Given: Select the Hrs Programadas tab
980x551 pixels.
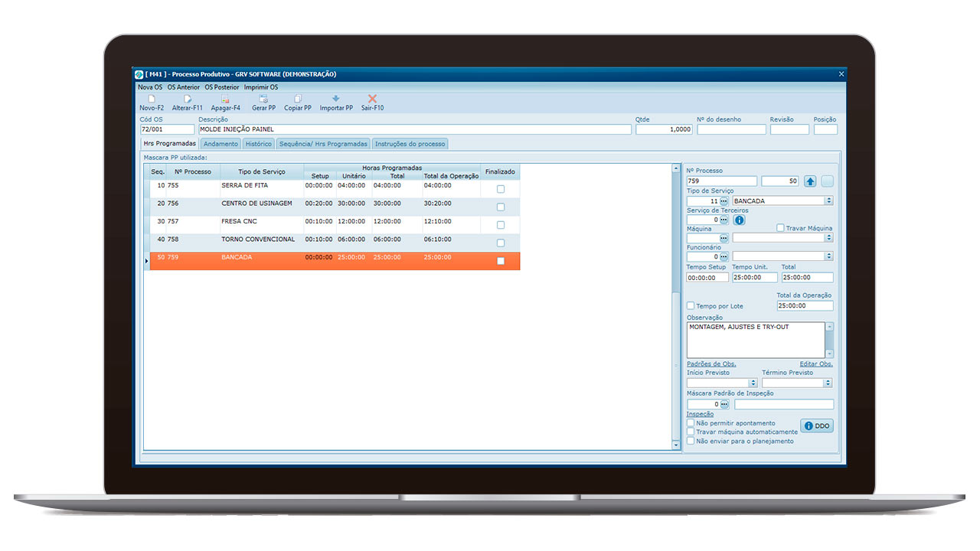Looking at the screenshot, I should (x=170, y=143).
